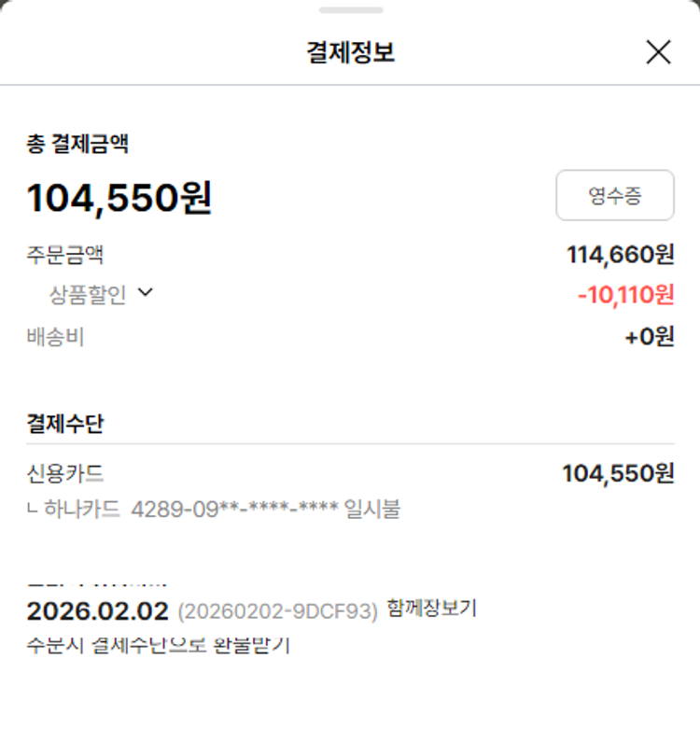Click the credit card 104,550원 amount
700x756 pixels.
coord(617,473)
